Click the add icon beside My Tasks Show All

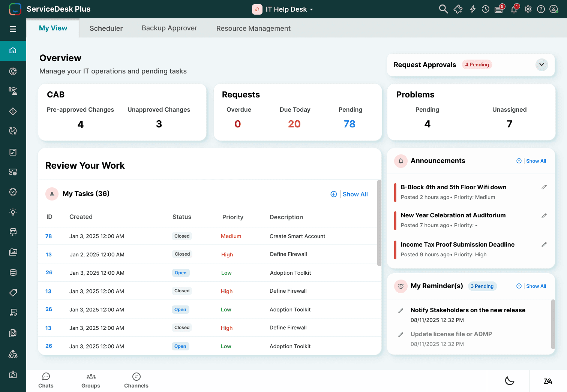click(x=333, y=194)
